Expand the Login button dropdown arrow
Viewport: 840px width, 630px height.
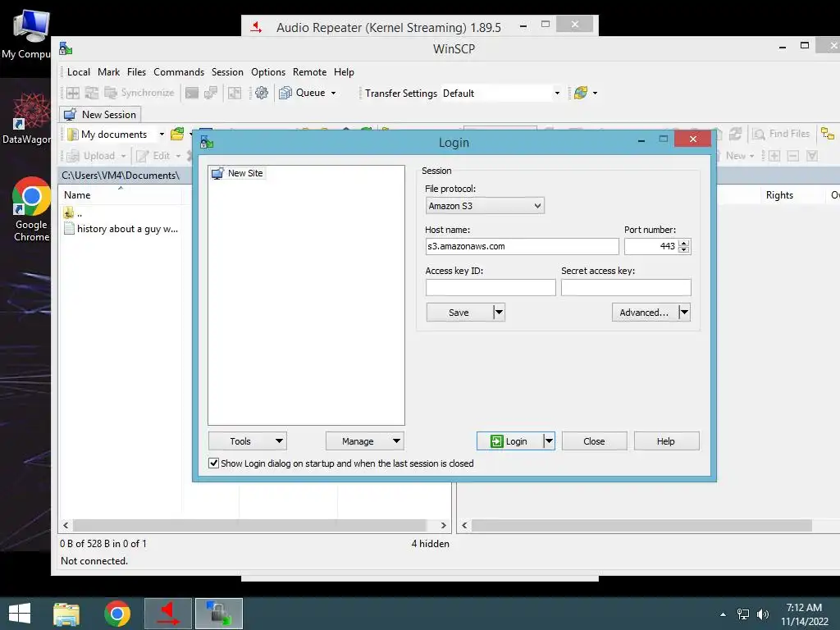click(549, 441)
